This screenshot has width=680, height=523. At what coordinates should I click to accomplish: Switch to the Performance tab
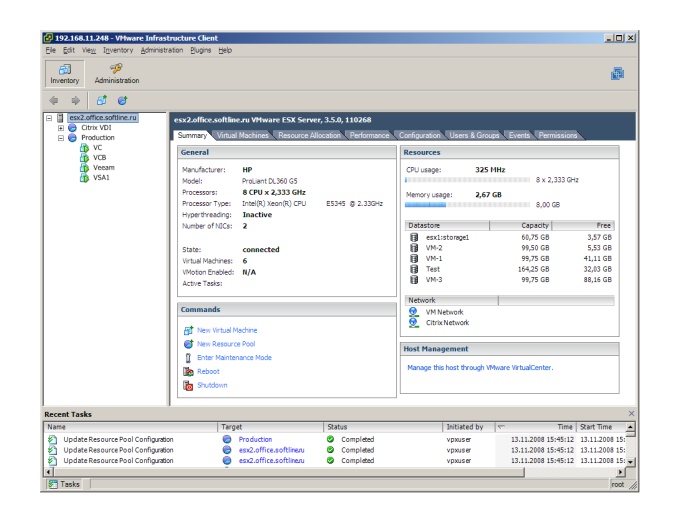pos(369,135)
